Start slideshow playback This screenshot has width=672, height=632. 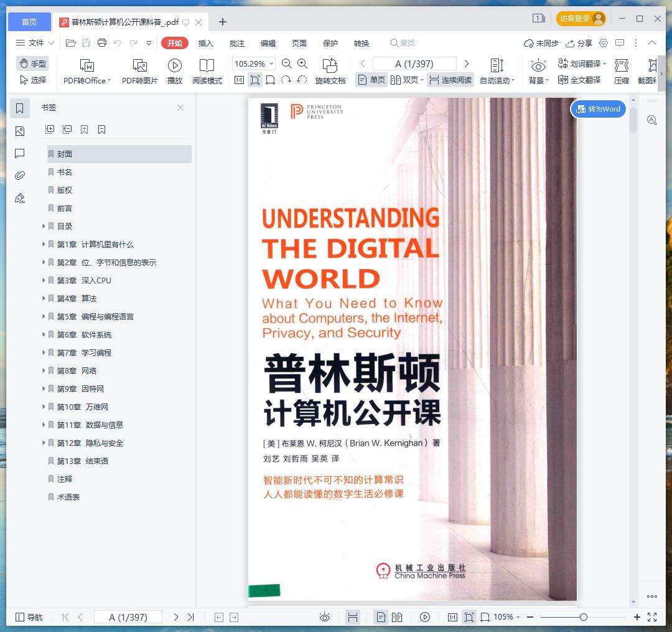pyautogui.click(x=174, y=72)
